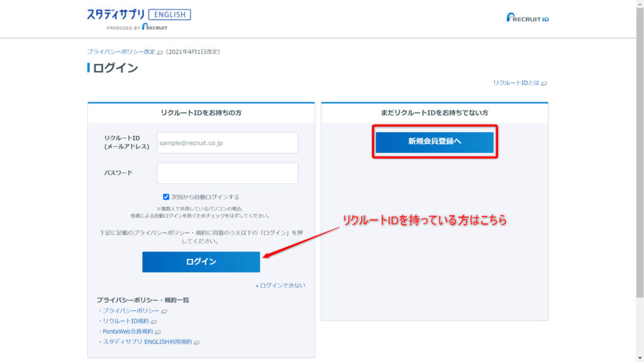This screenshot has height=362, width=644.
Task: Click the Recruit ID logo
Action: [528, 18]
